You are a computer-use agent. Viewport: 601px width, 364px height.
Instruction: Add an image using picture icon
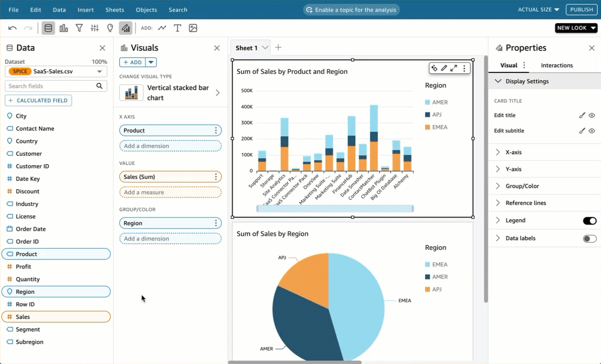point(193,28)
